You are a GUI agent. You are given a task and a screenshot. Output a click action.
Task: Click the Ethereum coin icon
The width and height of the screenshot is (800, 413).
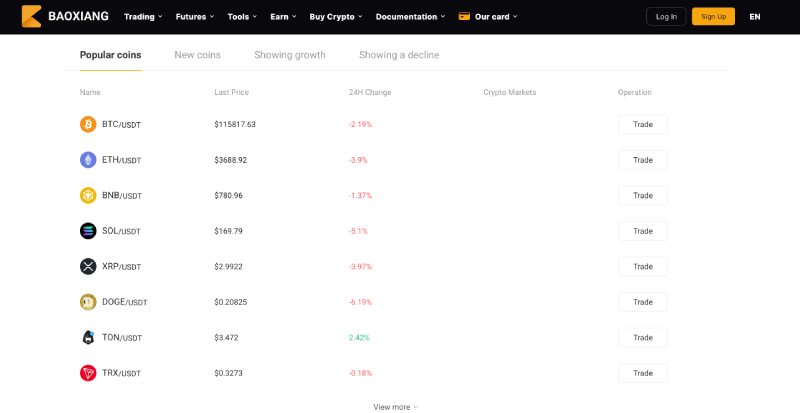coord(88,160)
